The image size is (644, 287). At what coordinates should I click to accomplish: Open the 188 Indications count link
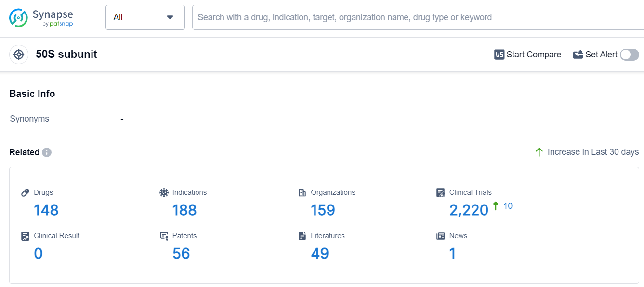click(x=184, y=210)
